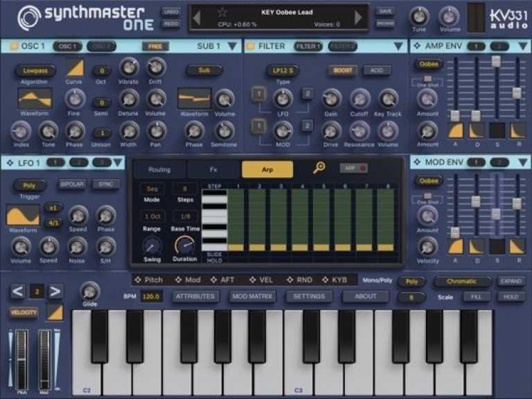Viewport: 532px width, 399px height.
Task: Open the Chromatic scale selector
Action: coord(462,281)
